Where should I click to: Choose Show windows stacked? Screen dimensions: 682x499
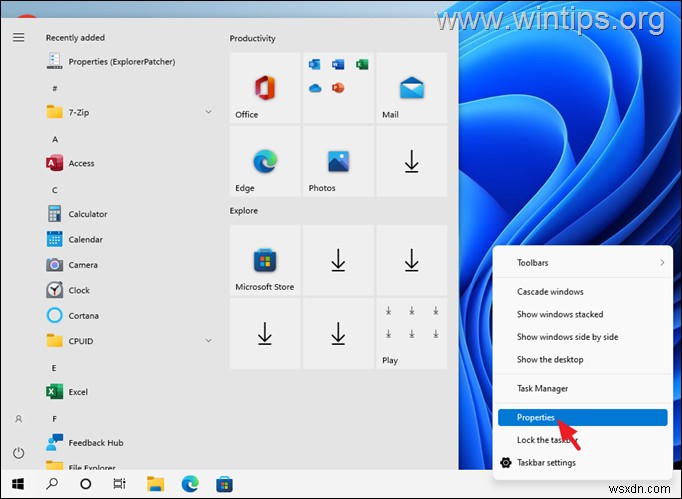coord(582,314)
